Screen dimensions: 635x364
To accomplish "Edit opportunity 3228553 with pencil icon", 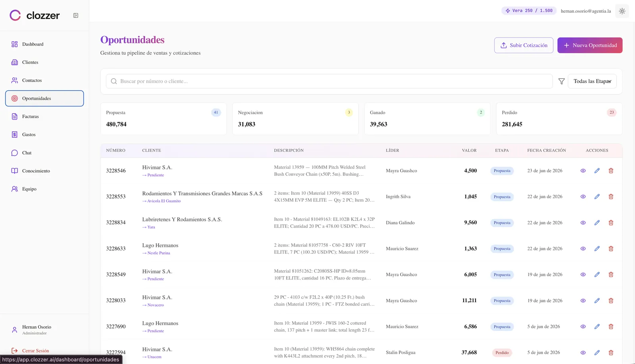I will (x=597, y=197).
